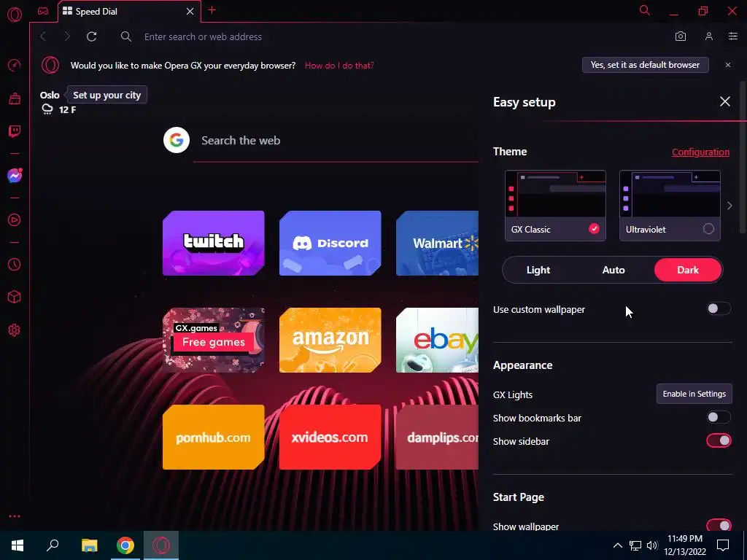Image resolution: width=747 pixels, height=560 pixels.
Task: Take a snapshot with camera icon
Action: point(681,36)
